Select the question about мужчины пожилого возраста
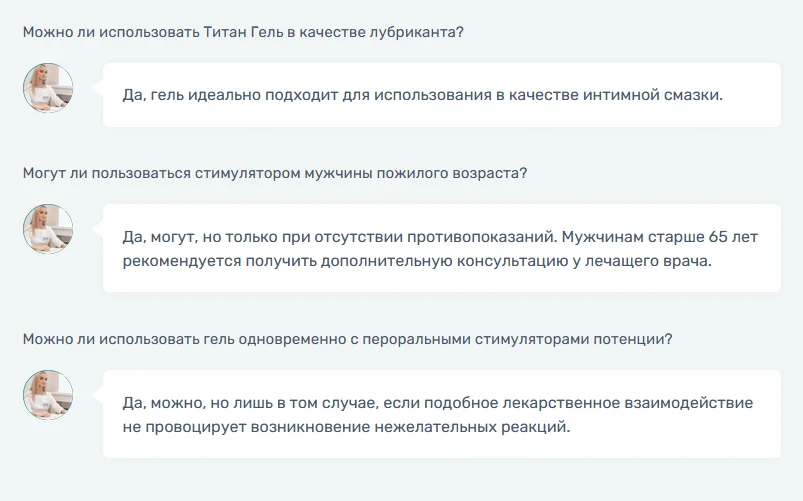 pyautogui.click(x=275, y=173)
